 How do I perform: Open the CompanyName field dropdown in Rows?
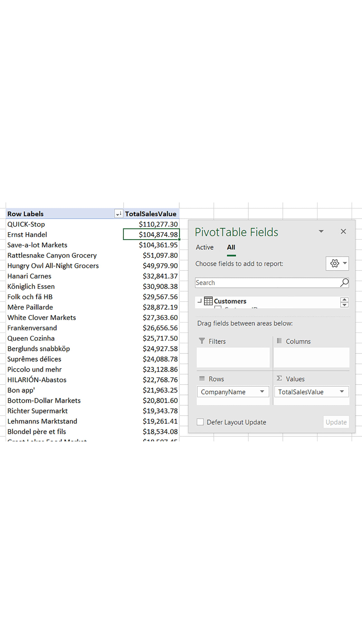coord(262,392)
